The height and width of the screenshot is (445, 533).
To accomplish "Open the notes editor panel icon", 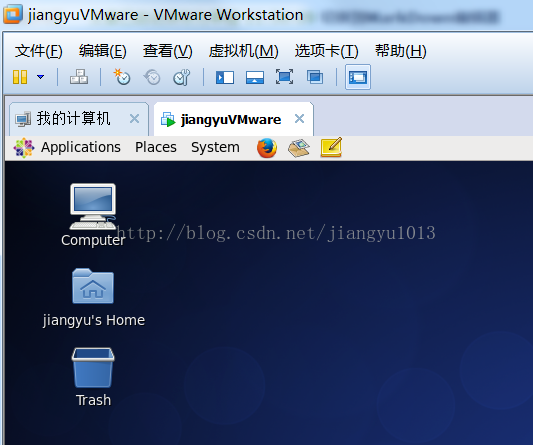I will [331, 147].
